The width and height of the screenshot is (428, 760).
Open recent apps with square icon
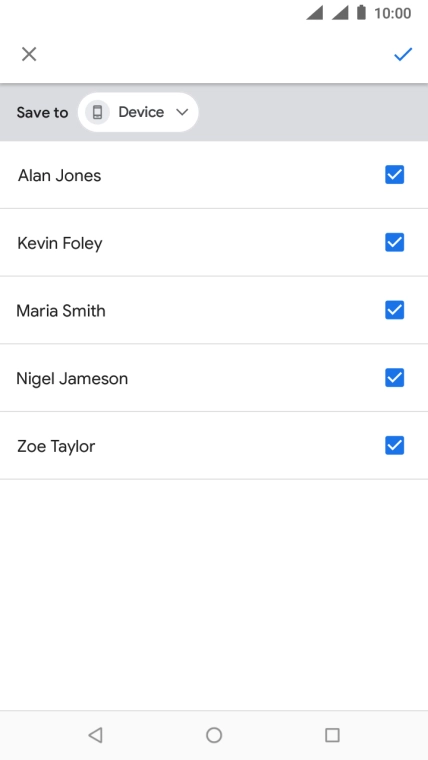[332, 735]
